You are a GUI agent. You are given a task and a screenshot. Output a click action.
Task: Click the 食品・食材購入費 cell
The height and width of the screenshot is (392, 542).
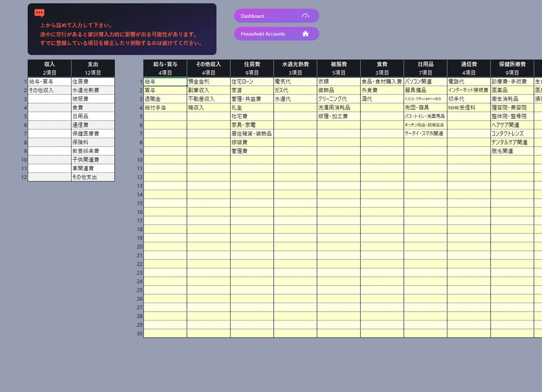[382, 82]
